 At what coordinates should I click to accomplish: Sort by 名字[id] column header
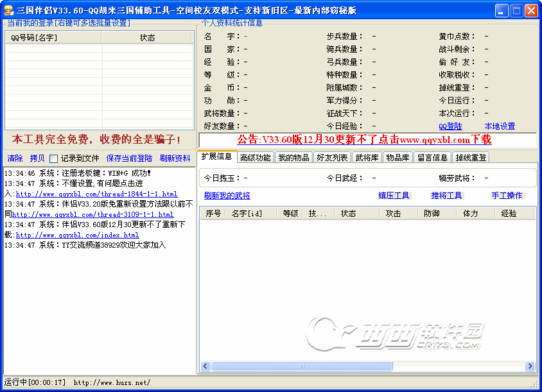coord(251,214)
